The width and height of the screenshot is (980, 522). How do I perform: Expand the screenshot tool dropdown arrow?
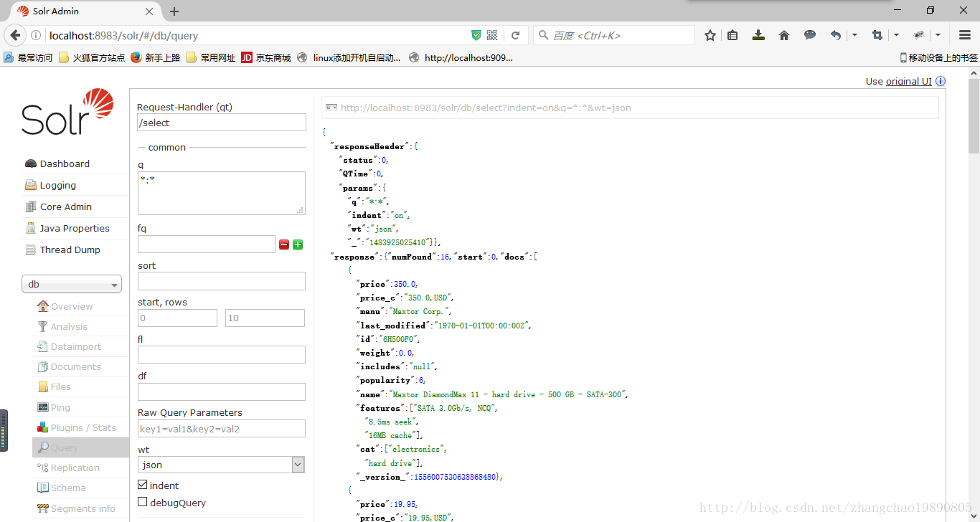point(896,35)
